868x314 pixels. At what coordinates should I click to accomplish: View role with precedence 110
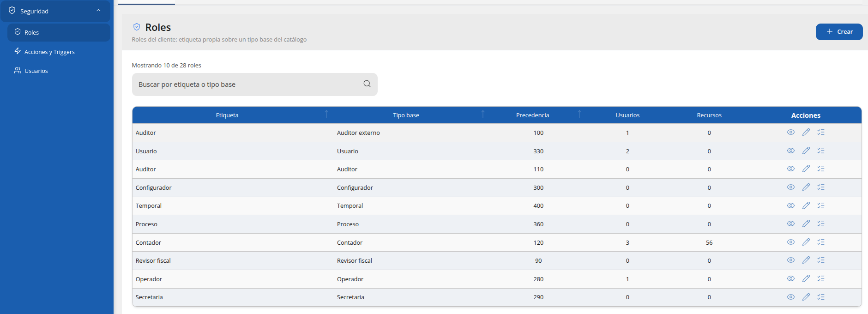[x=791, y=169]
